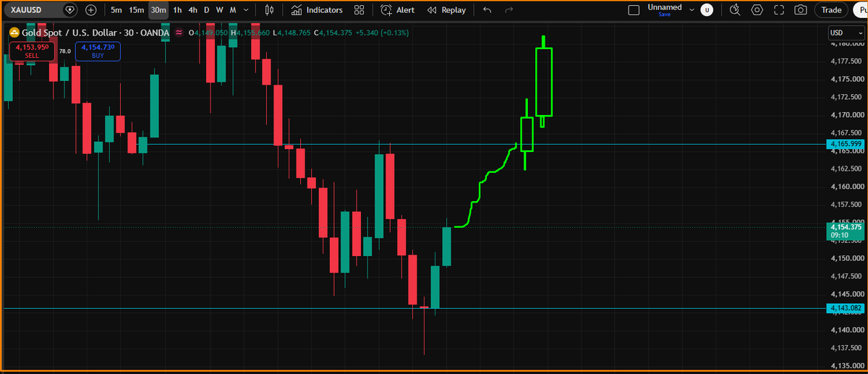Viewport: 868px width, 374px height.
Task: Open indicator templates grid icon
Action: (359, 10)
